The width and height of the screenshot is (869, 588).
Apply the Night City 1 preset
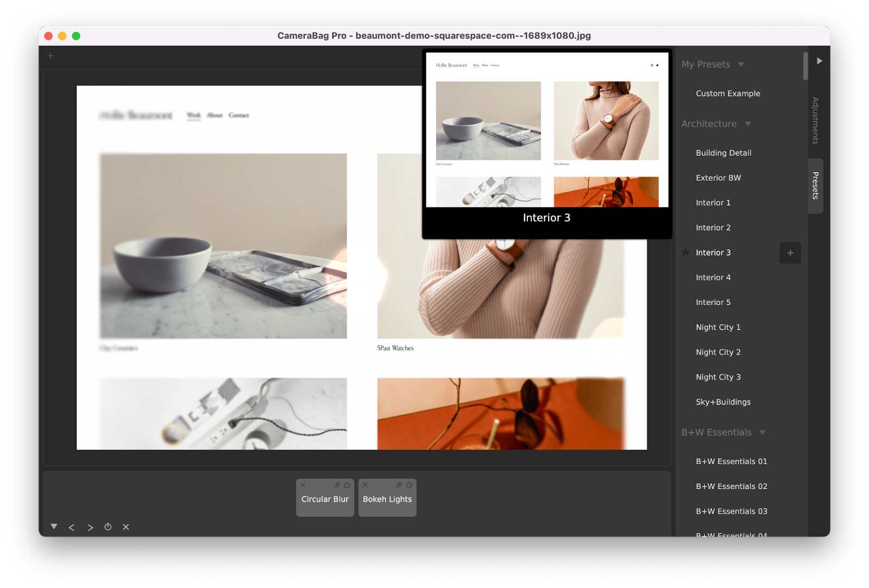click(718, 327)
